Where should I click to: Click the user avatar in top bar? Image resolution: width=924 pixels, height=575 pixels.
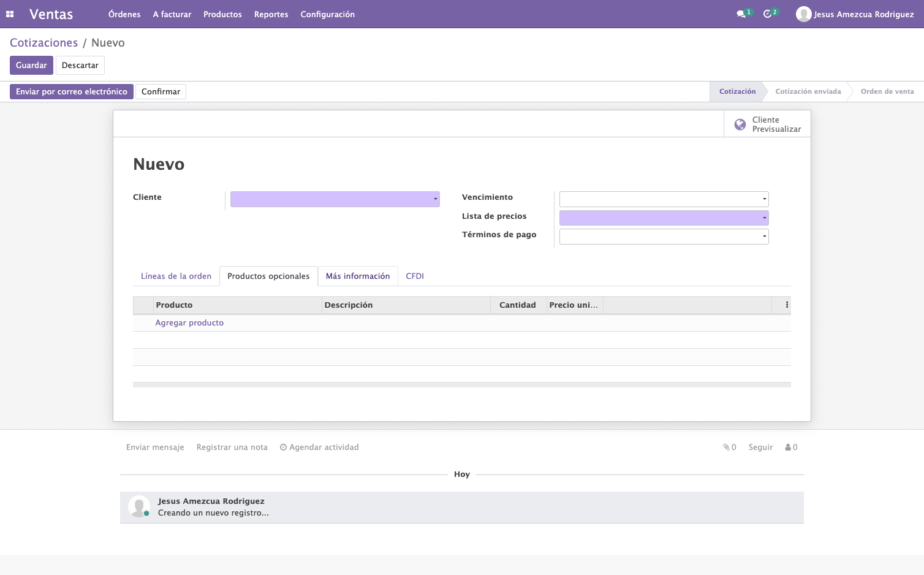(804, 14)
